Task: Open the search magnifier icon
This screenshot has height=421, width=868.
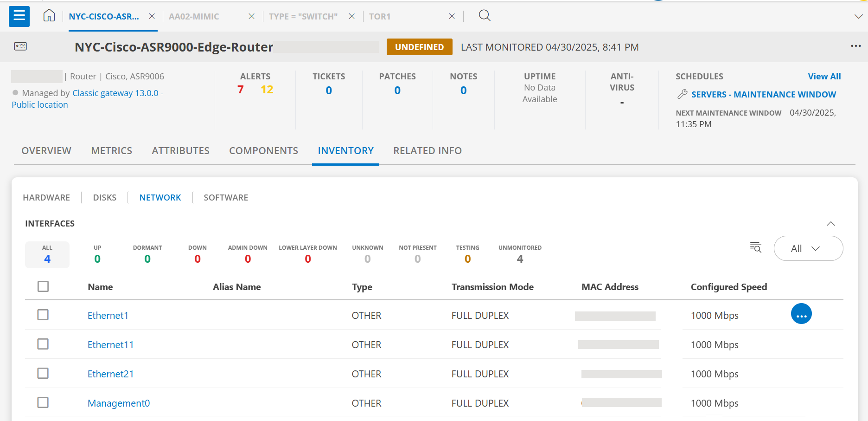Action: tap(485, 15)
